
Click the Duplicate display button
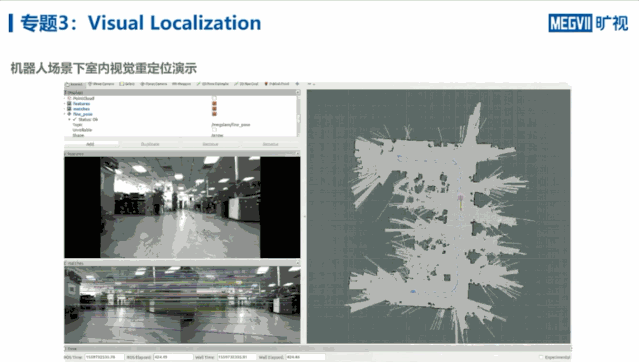point(150,144)
